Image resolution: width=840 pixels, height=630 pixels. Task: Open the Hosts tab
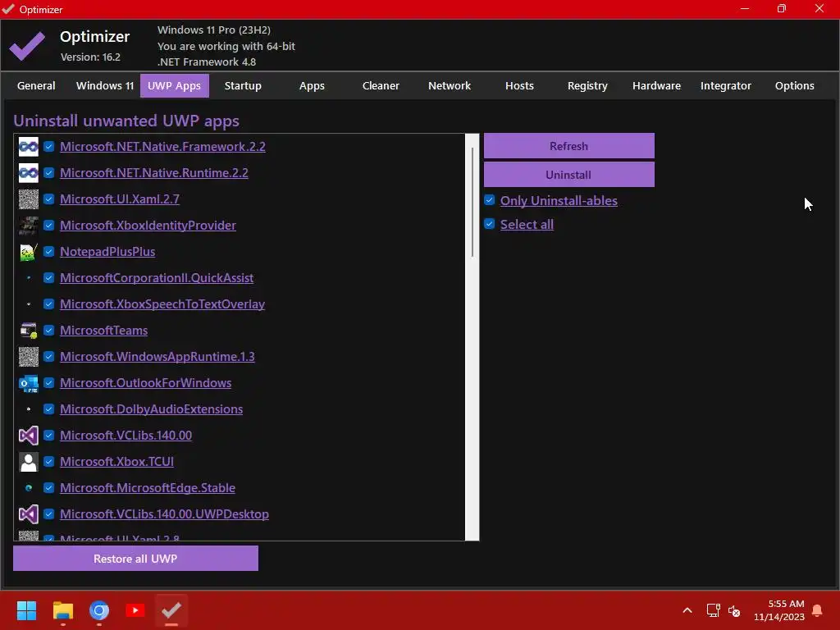pyautogui.click(x=519, y=85)
